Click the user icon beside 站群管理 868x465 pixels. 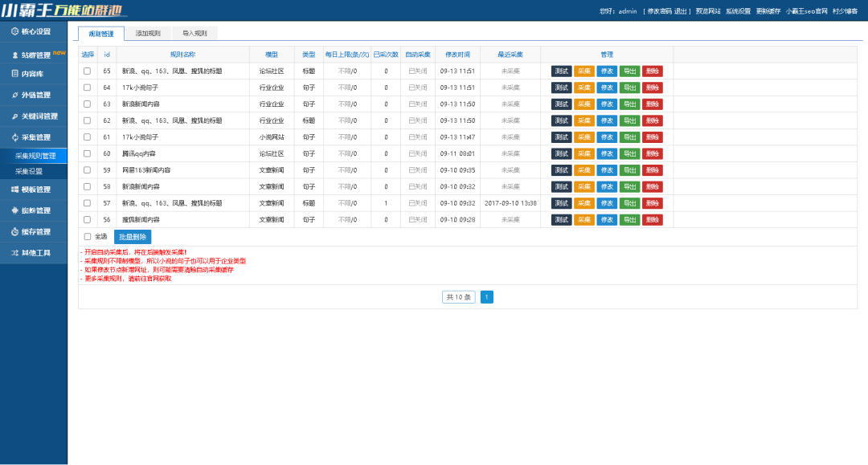pos(14,55)
